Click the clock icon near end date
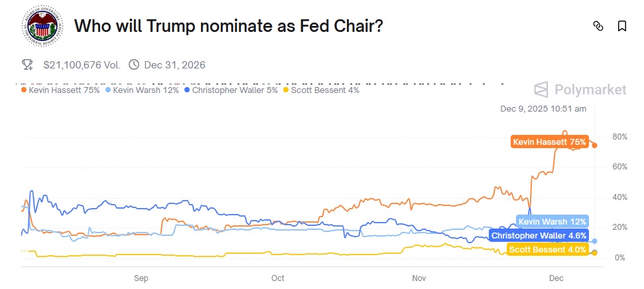 point(134,64)
